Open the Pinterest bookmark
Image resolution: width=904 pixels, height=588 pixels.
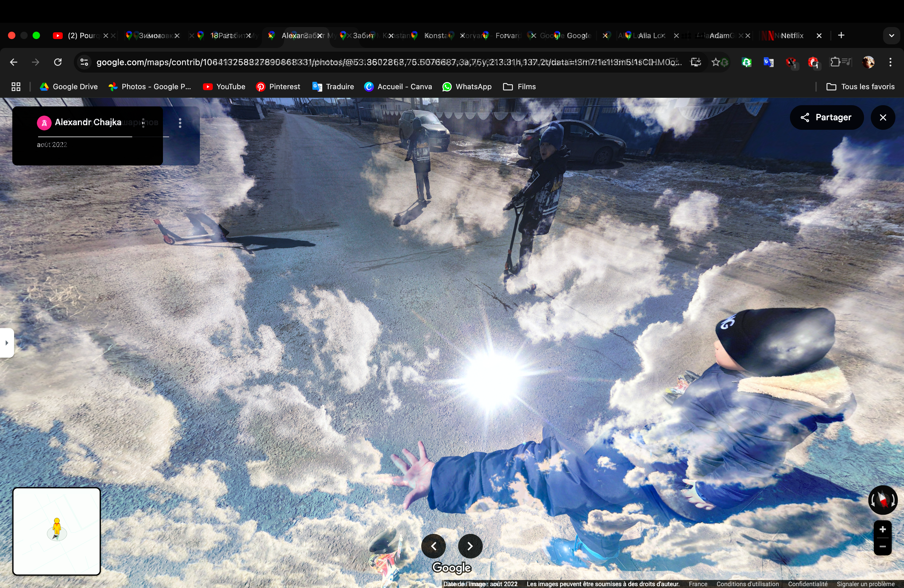click(x=278, y=87)
